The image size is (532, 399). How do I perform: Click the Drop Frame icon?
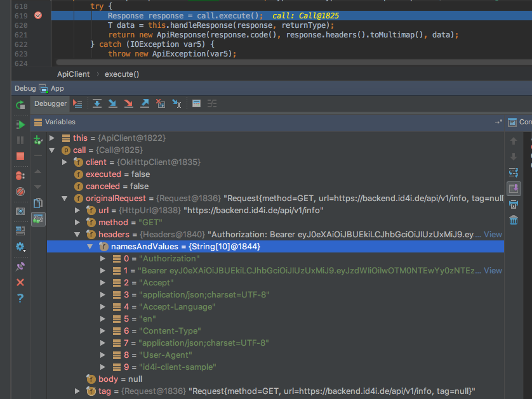pos(161,104)
